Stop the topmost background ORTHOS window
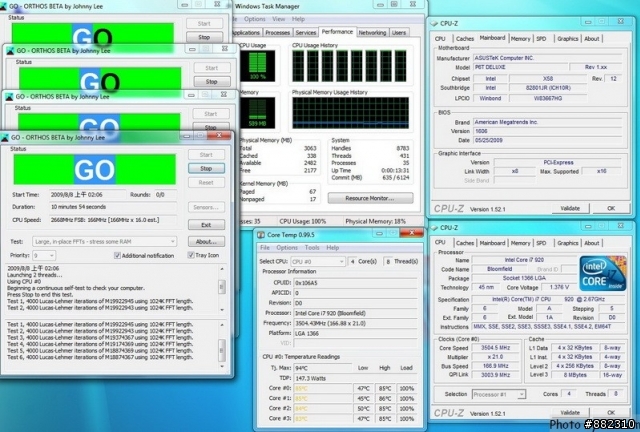This screenshot has height=432, width=640. (204, 37)
